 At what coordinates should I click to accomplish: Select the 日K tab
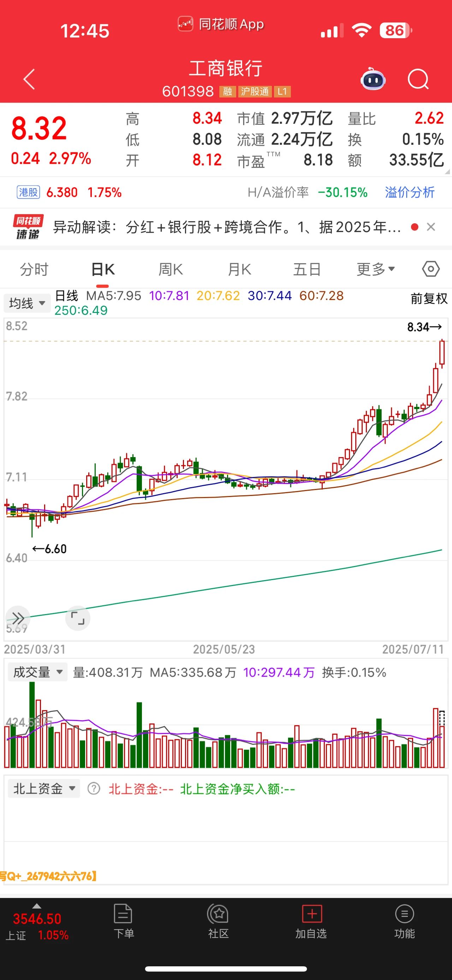click(103, 269)
